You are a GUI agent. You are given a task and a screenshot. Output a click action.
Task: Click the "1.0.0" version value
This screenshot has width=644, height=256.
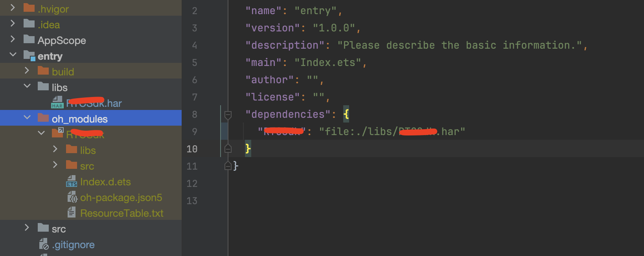pyautogui.click(x=334, y=28)
